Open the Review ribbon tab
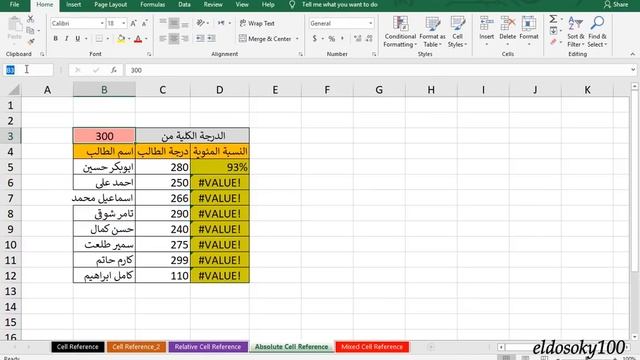640x360 pixels. click(x=213, y=4)
